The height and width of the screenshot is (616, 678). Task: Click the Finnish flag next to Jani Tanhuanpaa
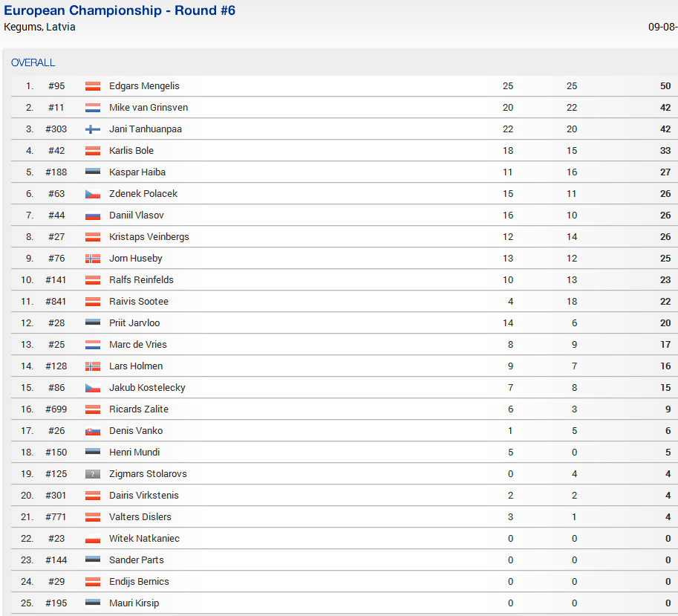(x=93, y=129)
